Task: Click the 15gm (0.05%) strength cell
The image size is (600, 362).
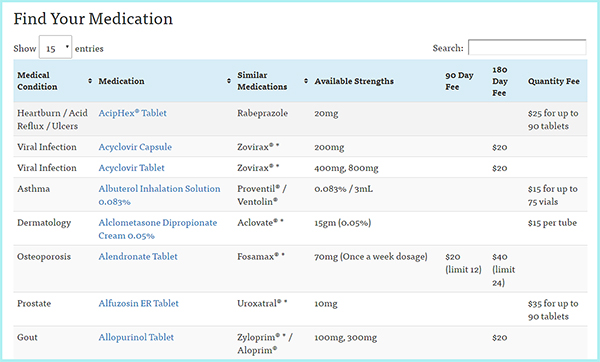Action: tap(343, 223)
